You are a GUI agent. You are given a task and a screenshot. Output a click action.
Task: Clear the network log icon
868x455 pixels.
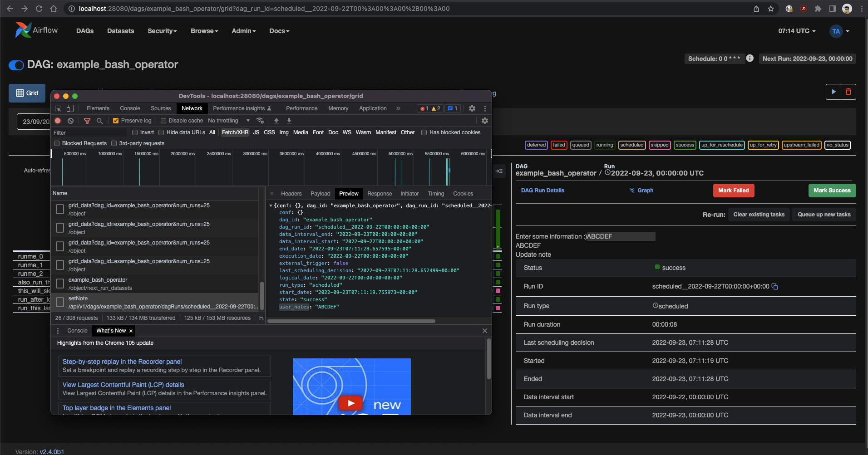pos(70,121)
